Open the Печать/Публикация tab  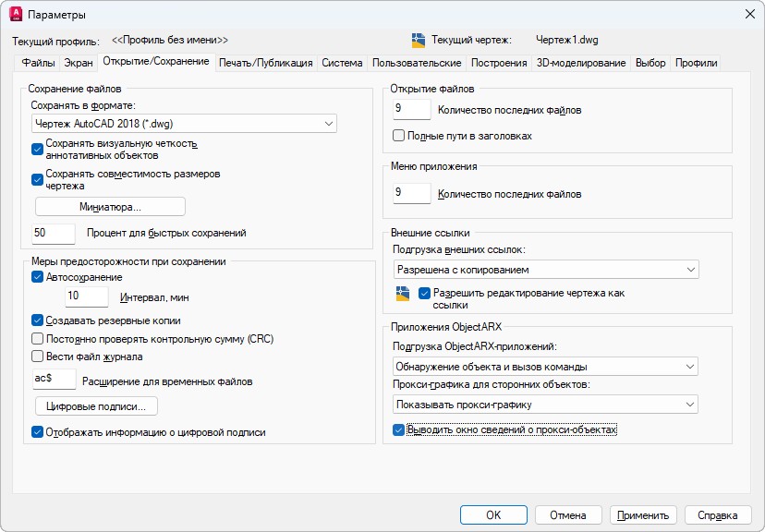coord(265,63)
